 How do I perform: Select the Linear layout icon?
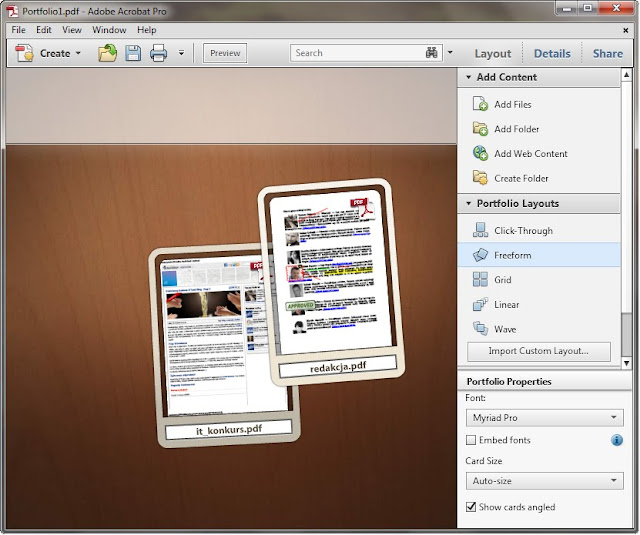480,304
